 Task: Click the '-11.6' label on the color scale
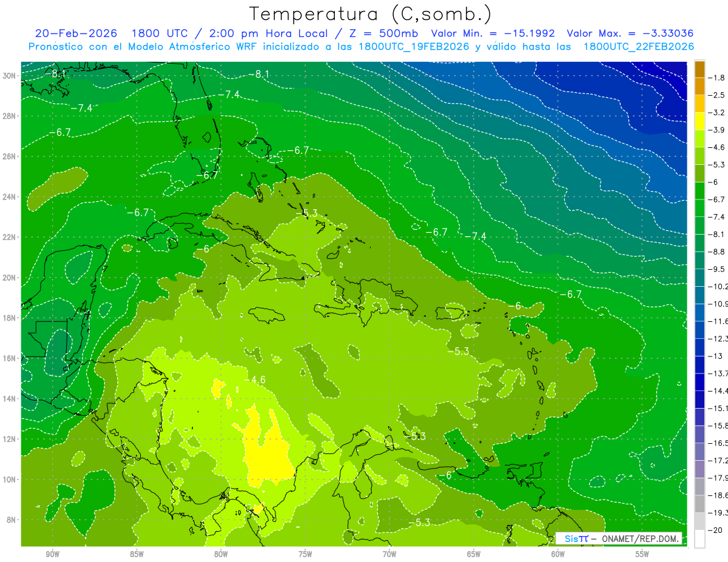point(718,321)
